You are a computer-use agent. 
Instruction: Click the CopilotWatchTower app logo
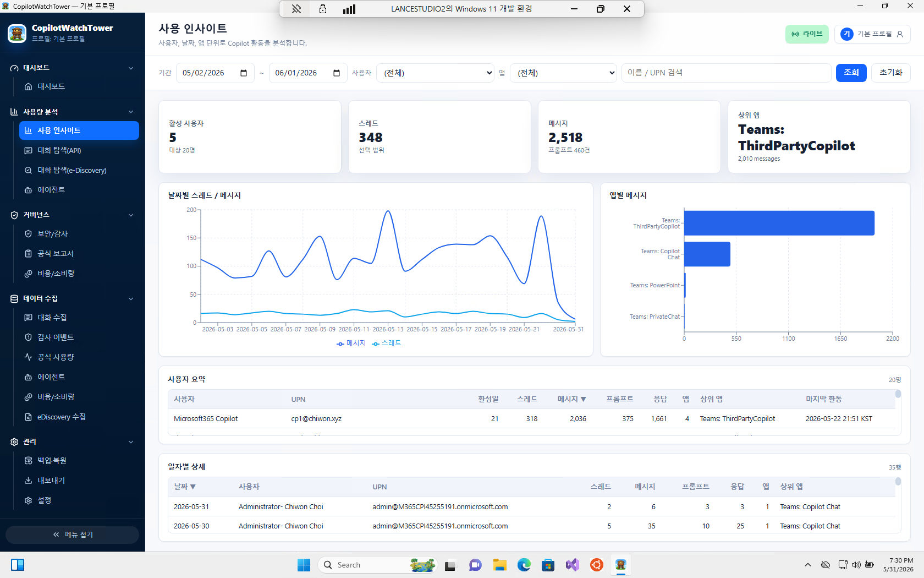(x=17, y=33)
